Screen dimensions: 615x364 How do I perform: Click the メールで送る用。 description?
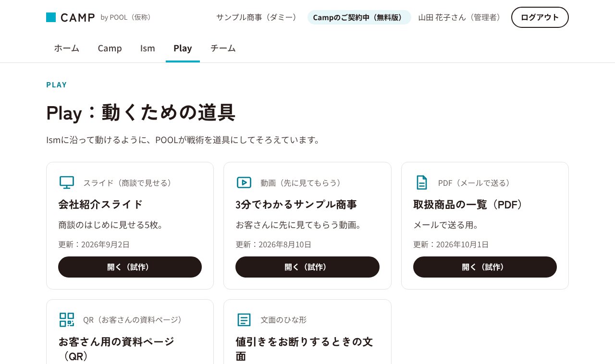coord(446,225)
